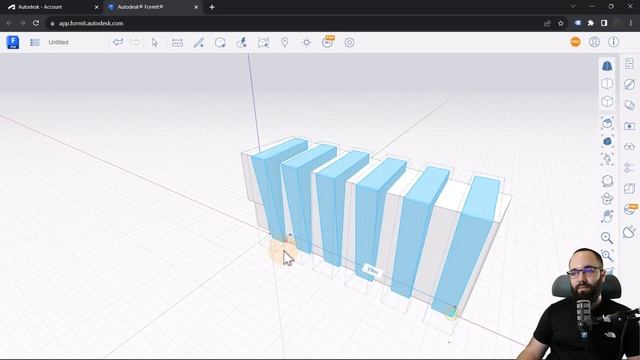
Task: Activate the Orbit tool
Action: [607, 180]
